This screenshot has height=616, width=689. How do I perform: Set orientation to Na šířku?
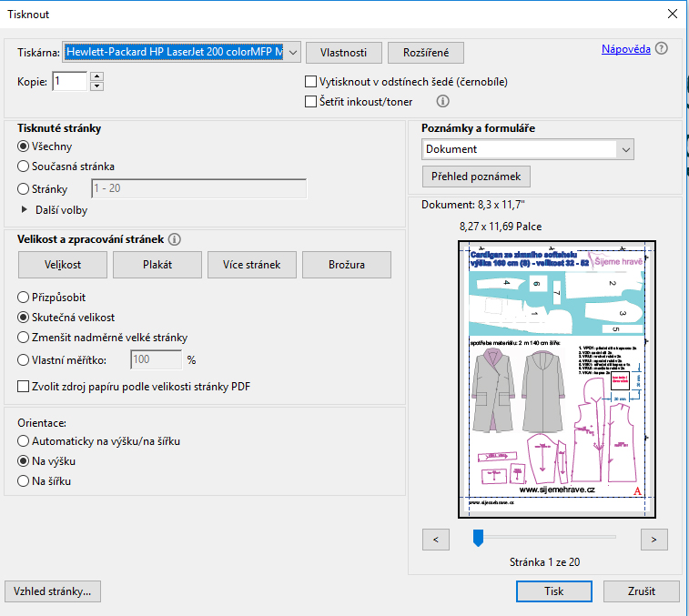tap(23, 481)
